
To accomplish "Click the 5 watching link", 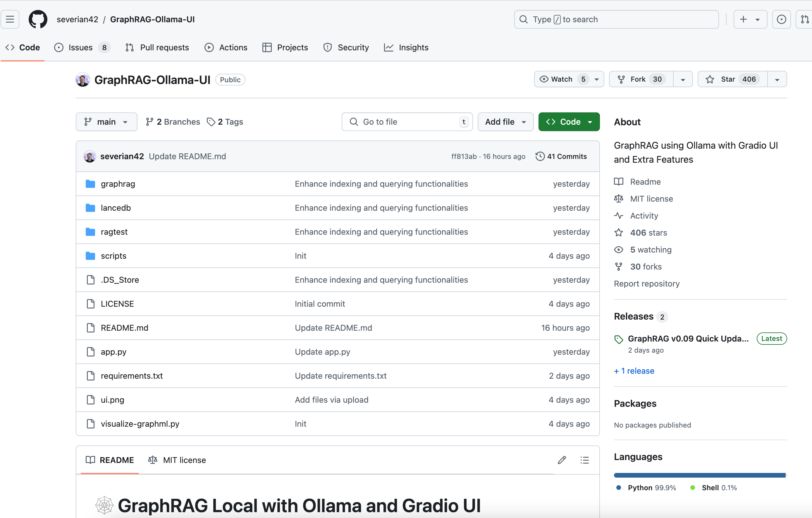I will 643,250.
